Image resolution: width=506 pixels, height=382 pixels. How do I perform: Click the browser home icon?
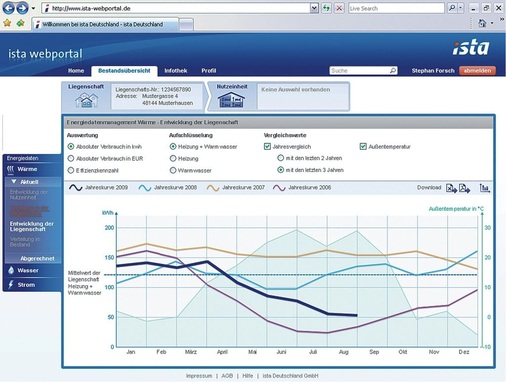pos(482,23)
